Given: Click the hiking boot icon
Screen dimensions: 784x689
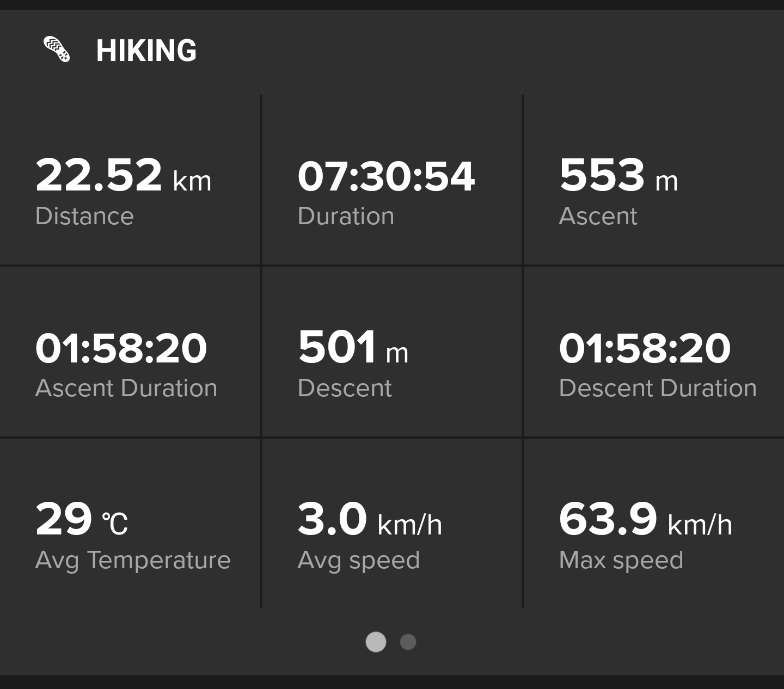Looking at the screenshot, I should [x=57, y=50].
